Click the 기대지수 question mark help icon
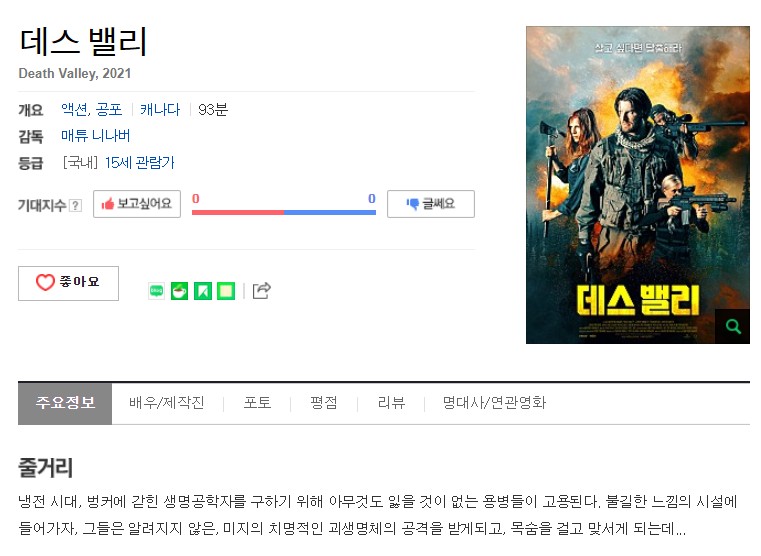Screen dimensions: 761x556 (75, 206)
